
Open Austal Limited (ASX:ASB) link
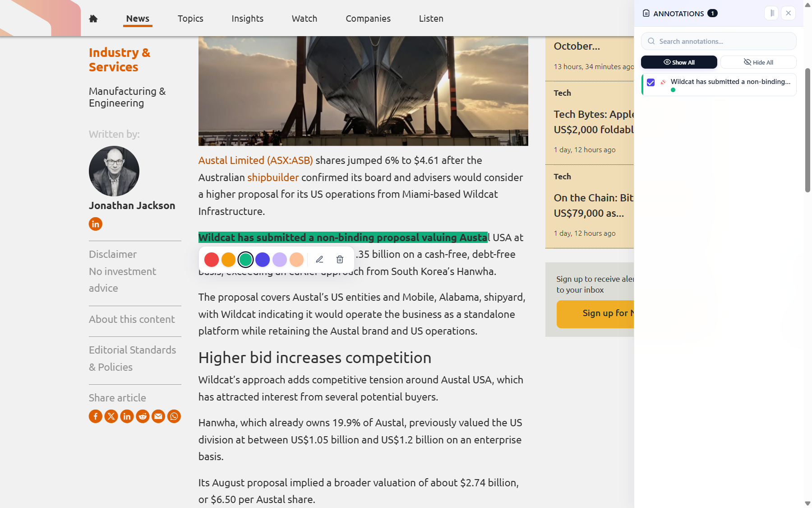tap(256, 160)
